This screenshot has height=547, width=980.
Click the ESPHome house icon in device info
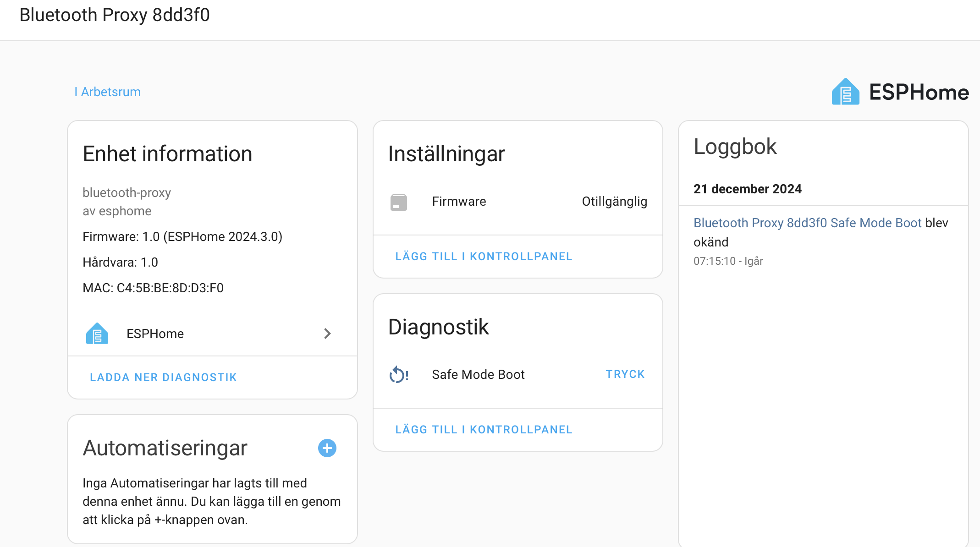tap(97, 334)
